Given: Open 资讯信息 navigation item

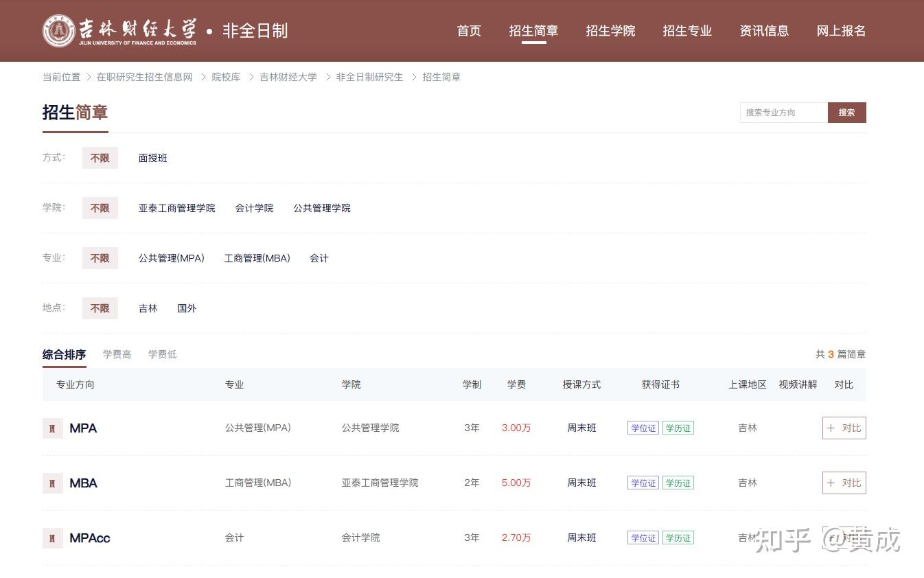Looking at the screenshot, I should coord(764,31).
